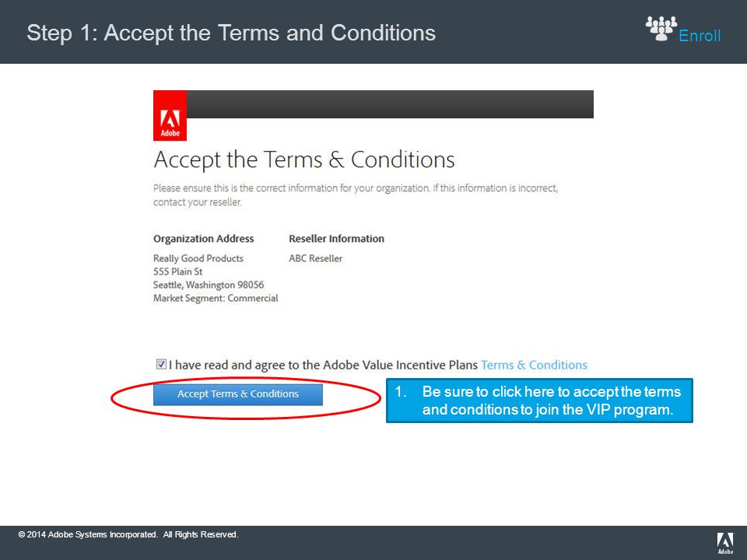Click the white Adobe logo in footer
The image size is (747, 560).
click(x=725, y=544)
